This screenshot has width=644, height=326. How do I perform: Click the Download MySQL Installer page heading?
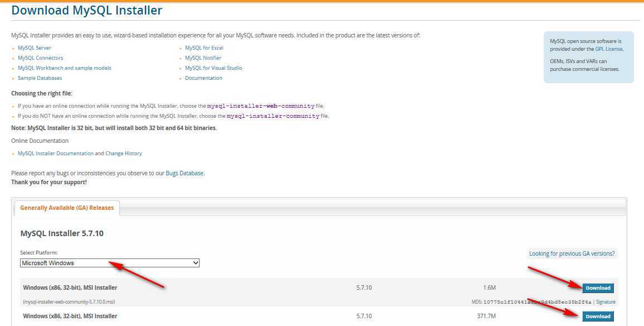pos(87,11)
